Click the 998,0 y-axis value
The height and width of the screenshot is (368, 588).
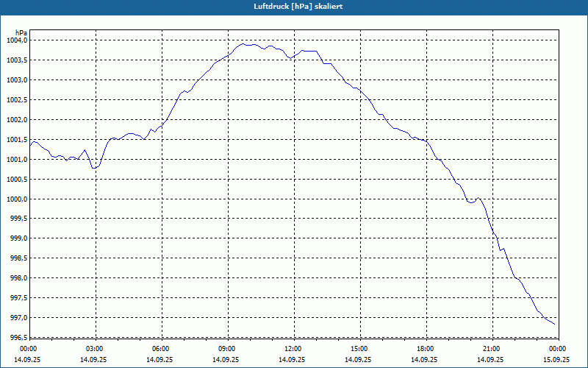(x=19, y=278)
